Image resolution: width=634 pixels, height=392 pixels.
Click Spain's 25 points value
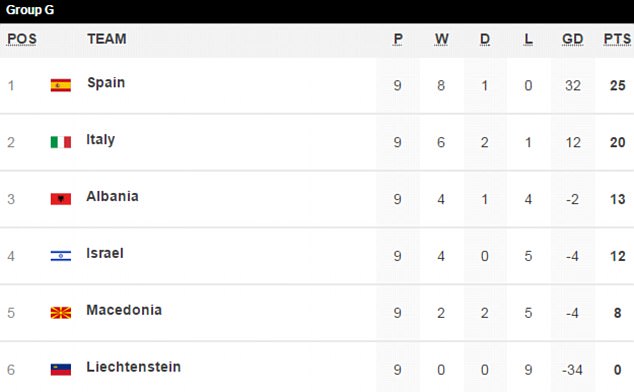coord(617,85)
